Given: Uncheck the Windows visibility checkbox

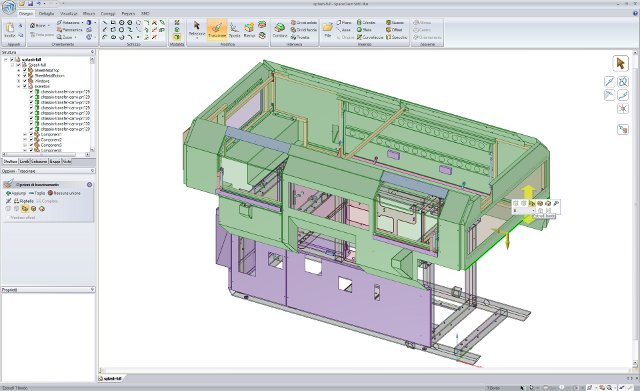Looking at the screenshot, I should pos(25,81).
